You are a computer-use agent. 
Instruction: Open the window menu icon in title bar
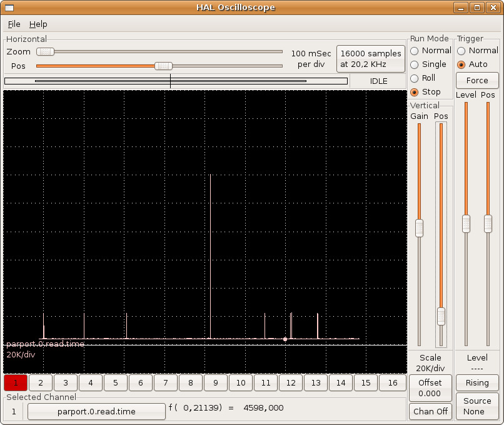[9, 8]
